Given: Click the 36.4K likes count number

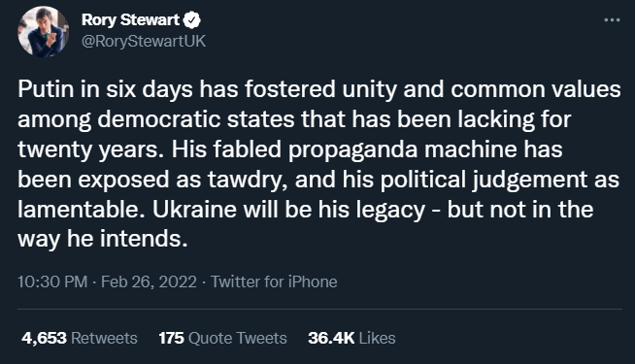Looking at the screenshot, I should [x=331, y=338].
